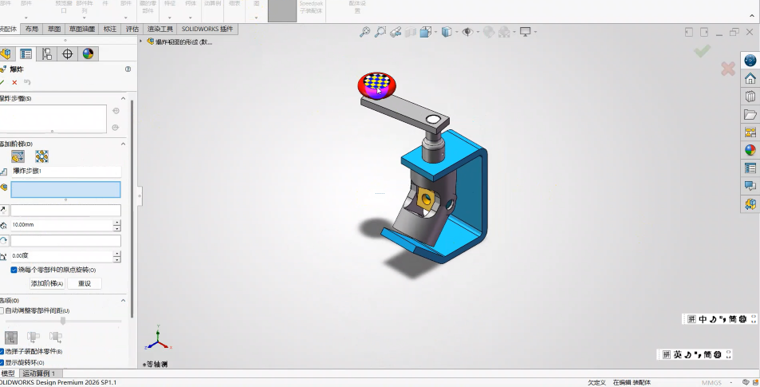This screenshot has height=387, width=760.
Task: Click the 添加阶梯 (Add Step) button
Action: coord(47,284)
